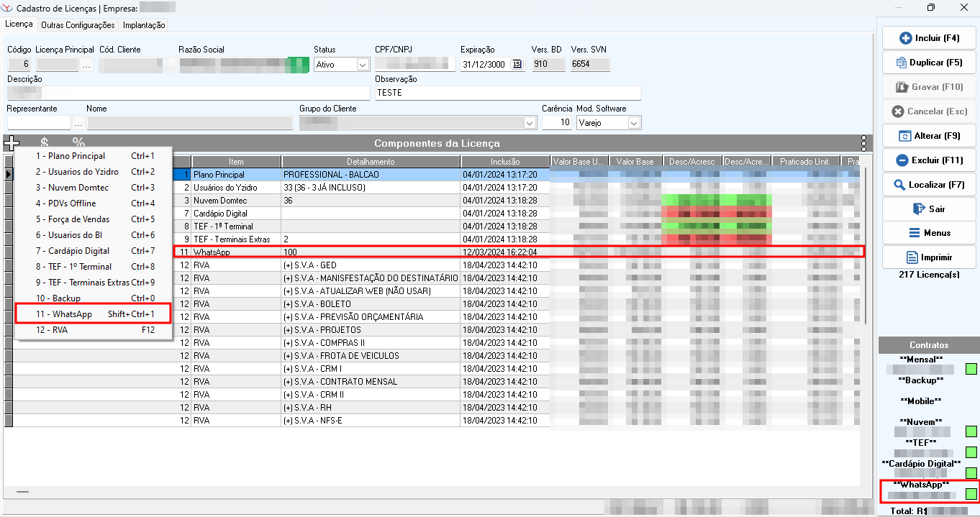This screenshot has width=980, height=517.
Task: Expand the Status dropdown
Action: (363, 65)
